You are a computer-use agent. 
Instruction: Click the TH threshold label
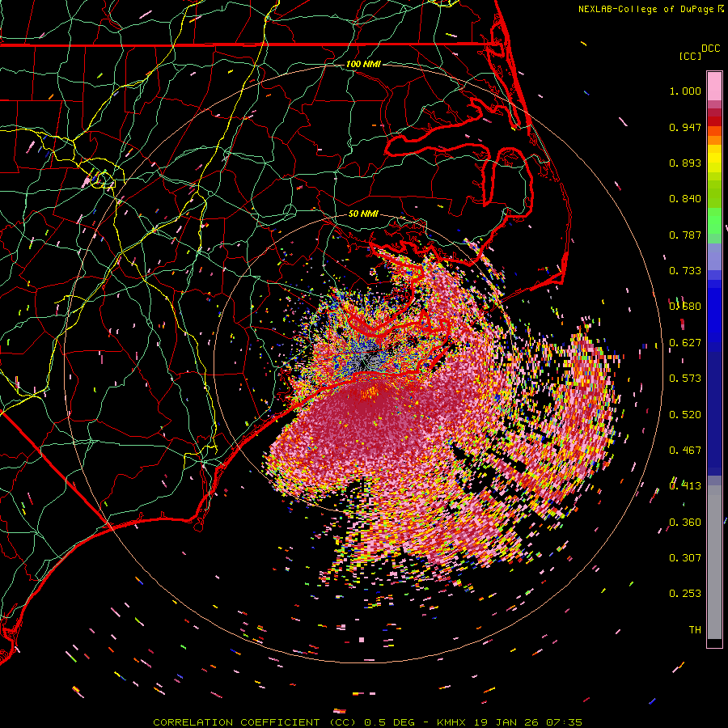point(695,630)
